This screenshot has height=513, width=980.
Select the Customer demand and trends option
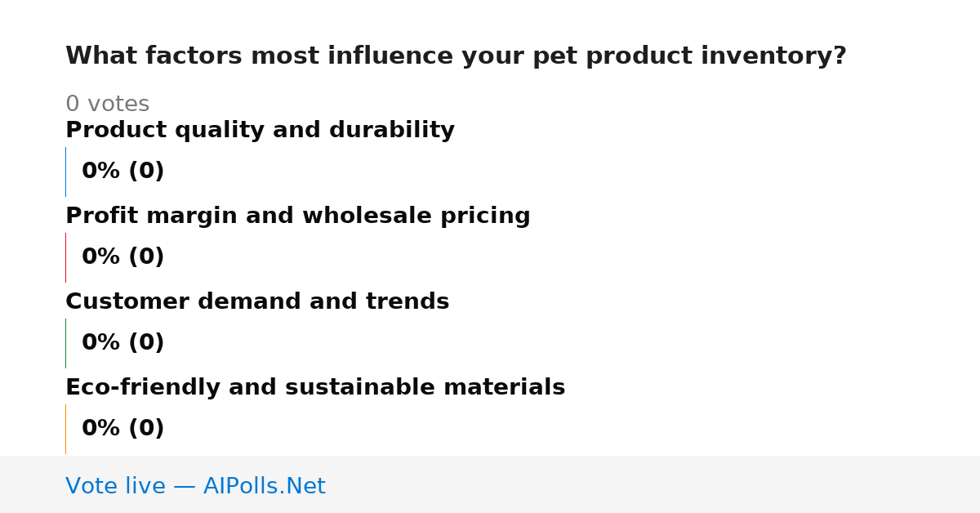pos(257,301)
